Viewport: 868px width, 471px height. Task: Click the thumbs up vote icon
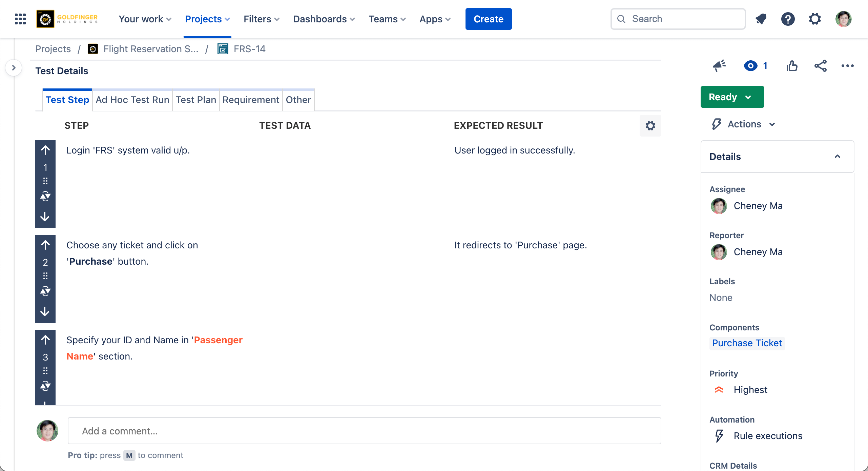pyautogui.click(x=792, y=66)
